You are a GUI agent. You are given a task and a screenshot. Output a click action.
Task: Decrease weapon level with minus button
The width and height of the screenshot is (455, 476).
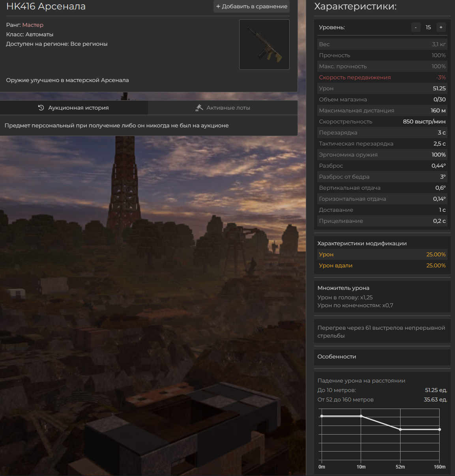tap(416, 27)
